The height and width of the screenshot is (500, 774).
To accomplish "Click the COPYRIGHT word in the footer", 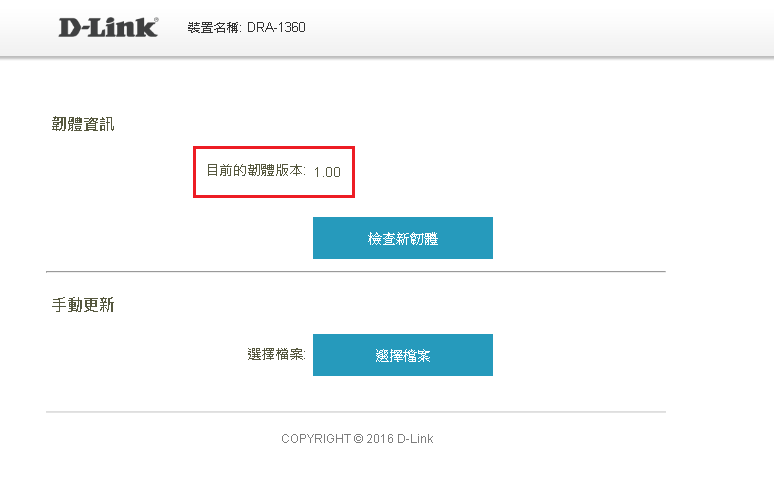I will tap(315, 439).
